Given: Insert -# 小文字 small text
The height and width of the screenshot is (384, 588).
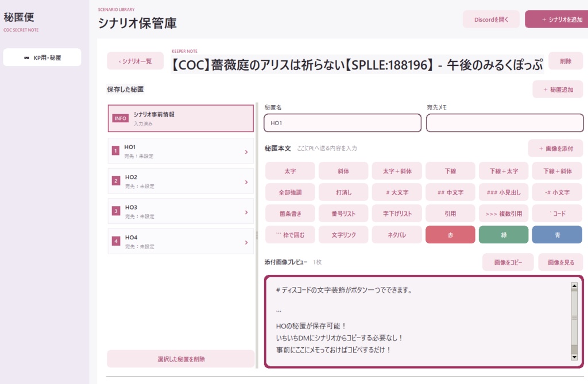Looking at the screenshot, I should [557, 192].
